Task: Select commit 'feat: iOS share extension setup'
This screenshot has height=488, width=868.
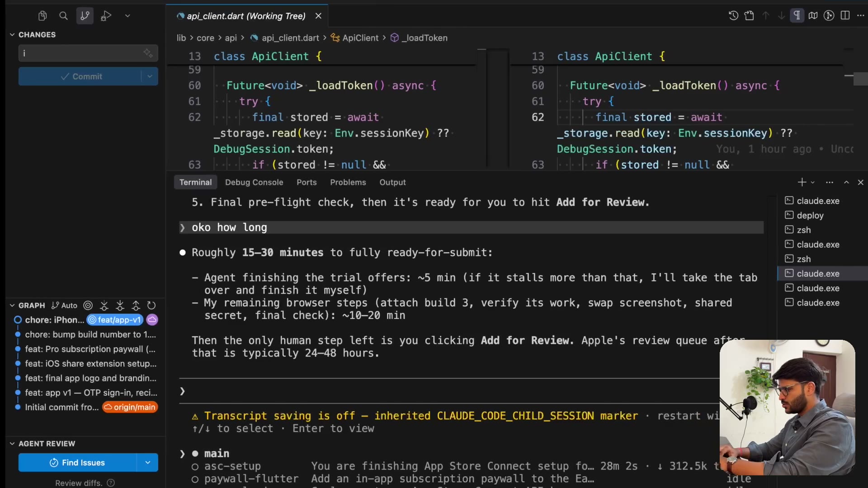Action: tap(90, 364)
